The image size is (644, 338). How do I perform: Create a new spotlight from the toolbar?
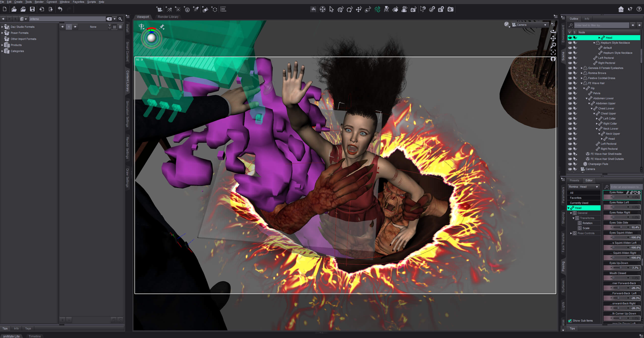[196, 9]
